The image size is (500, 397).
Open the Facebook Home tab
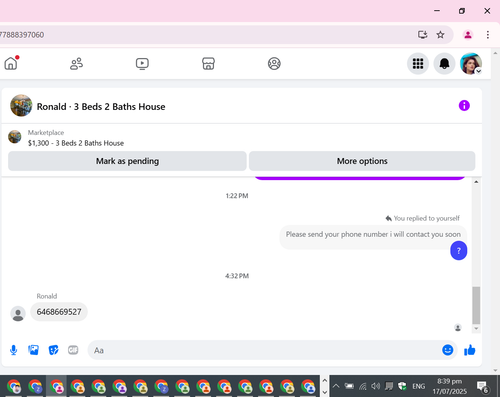[x=11, y=63]
